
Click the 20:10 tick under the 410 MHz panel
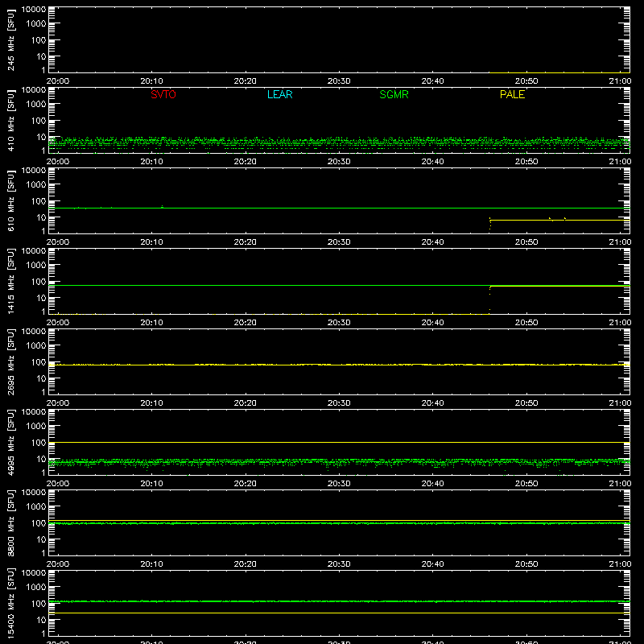point(151,162)
